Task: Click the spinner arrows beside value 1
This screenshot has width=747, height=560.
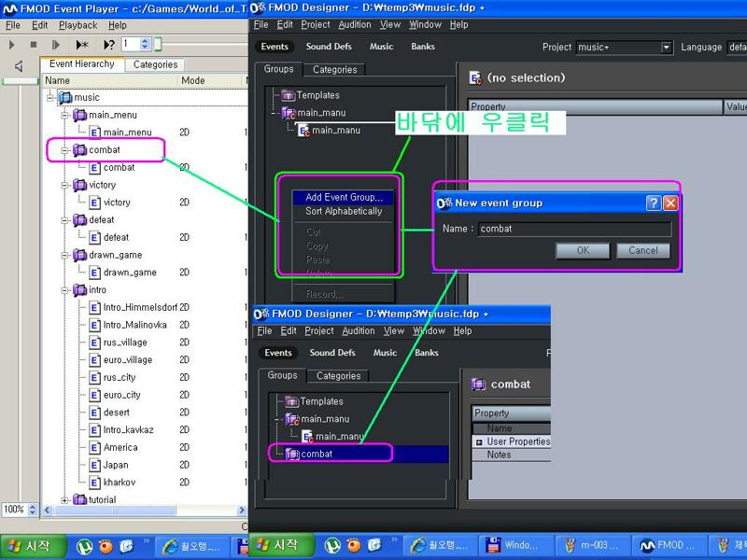Action: pos(146,44)
